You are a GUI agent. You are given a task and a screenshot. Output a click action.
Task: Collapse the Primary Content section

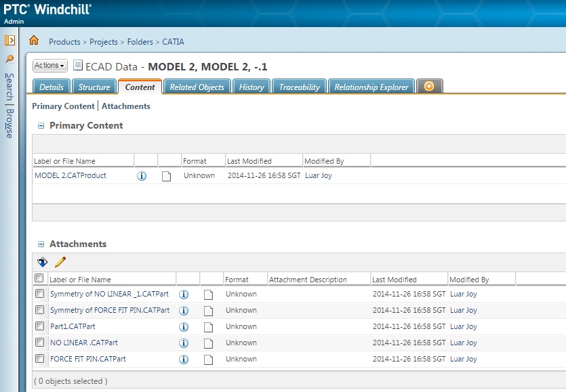tap(41, 126)
